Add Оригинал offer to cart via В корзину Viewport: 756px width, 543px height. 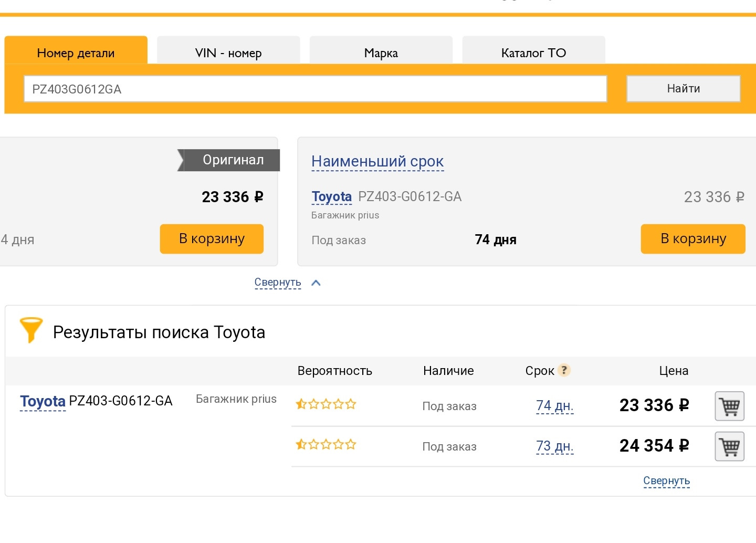(x=212, y=239)
